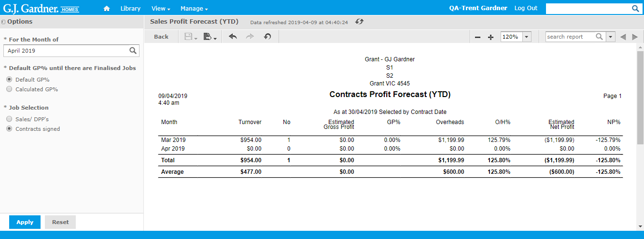This screenshot has height=239, width=644.
Task: Zoom in with the plus icon
Action: 491,37
